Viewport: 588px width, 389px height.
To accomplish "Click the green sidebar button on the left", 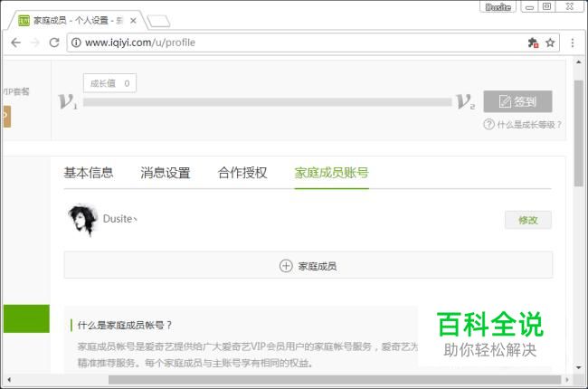I will coord(26,318).
